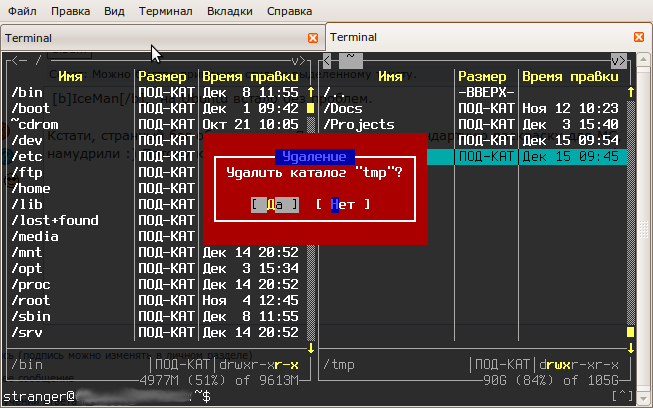Open right panel history dropdown arrow
653x408 pixels.
coord(617,60)
